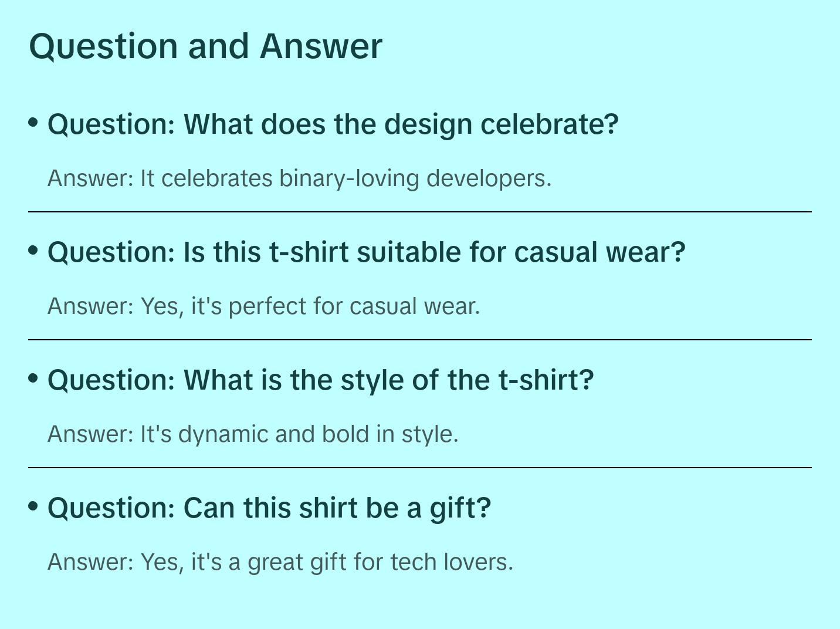Click the word "binary-loving" in the first answer
This screenshot has height=629, width=840.
(349, 178)
